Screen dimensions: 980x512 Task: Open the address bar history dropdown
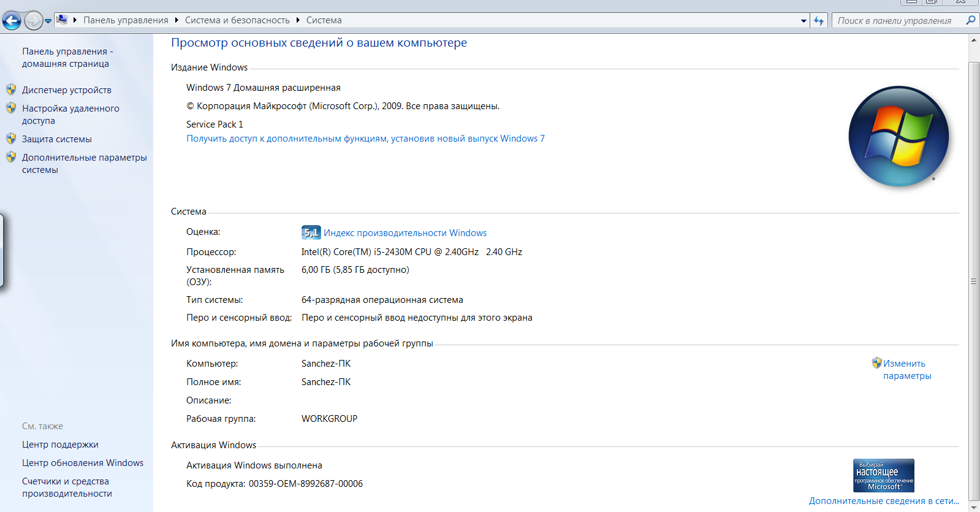(803, 21)
